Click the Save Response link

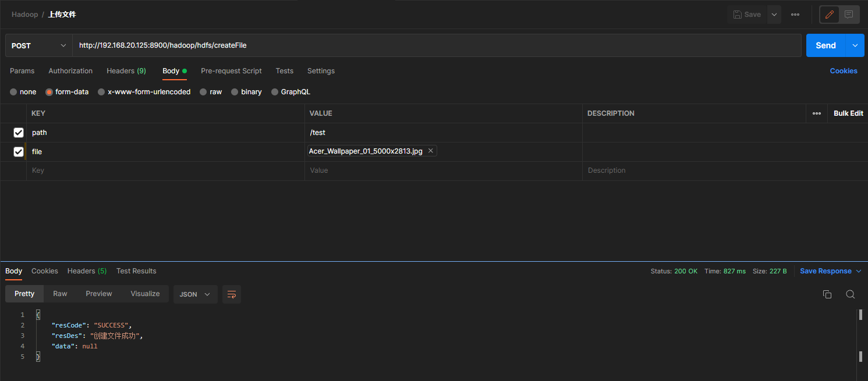(x=826, y=271)
